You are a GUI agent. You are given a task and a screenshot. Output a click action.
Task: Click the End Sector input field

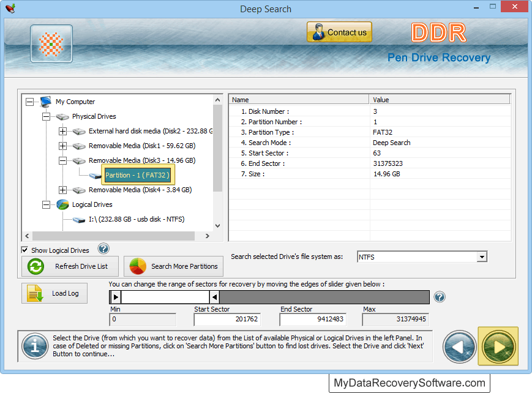[x=313, y=320]
